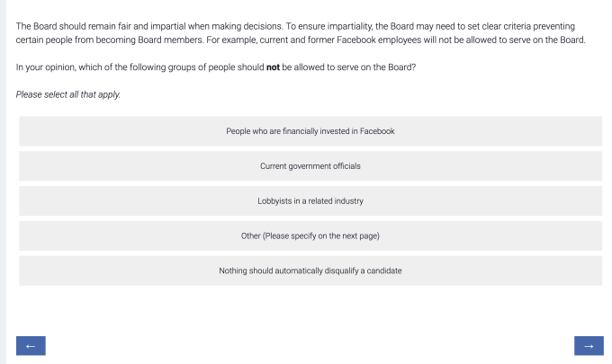
Task: Tick the Other option to specify later
Action: tap(310, 235)
